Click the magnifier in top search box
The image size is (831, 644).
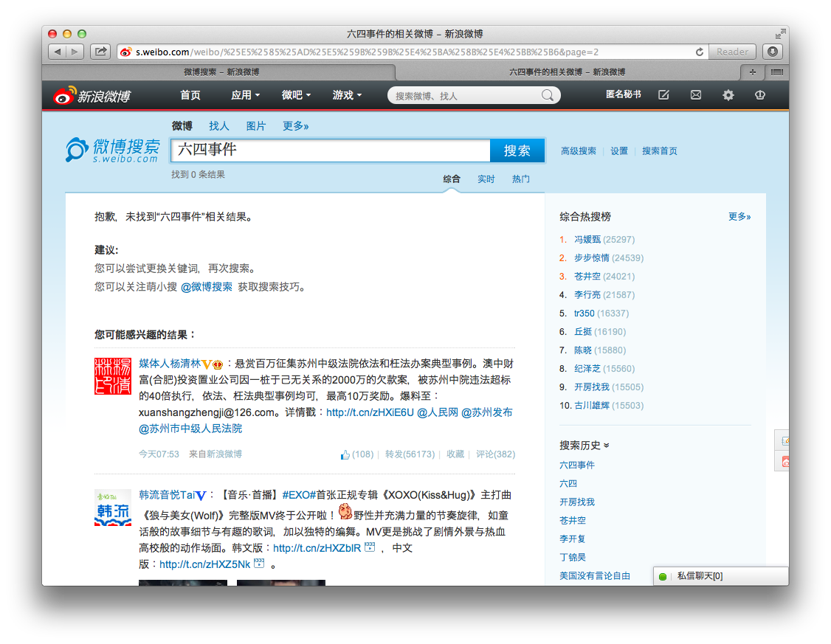pos(548,95)
